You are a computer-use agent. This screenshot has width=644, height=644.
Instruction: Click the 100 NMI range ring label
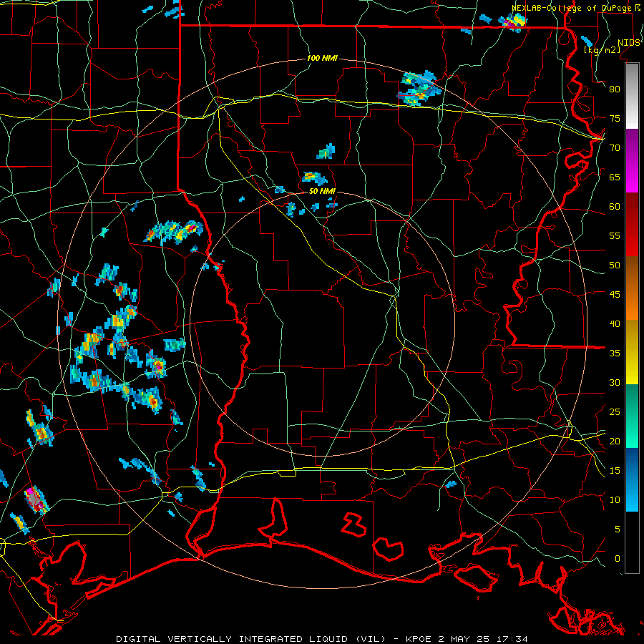pos(322,59)
